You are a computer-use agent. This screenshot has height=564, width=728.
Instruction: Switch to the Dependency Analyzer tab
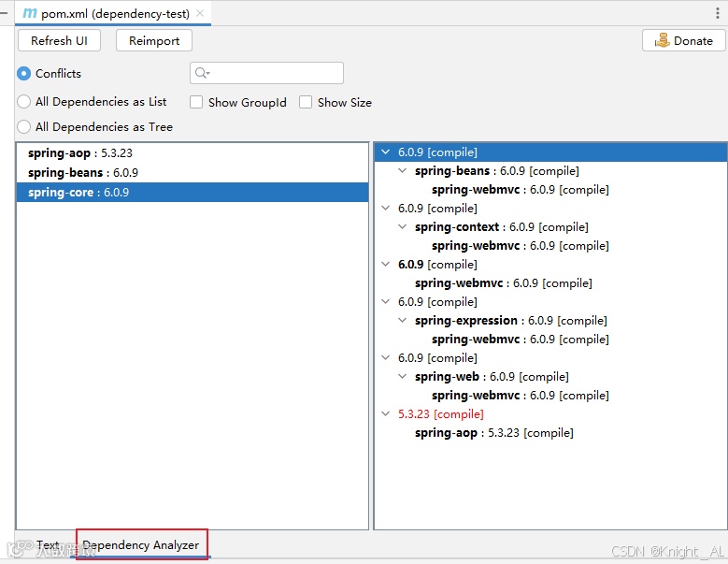(x=141, y=544)
